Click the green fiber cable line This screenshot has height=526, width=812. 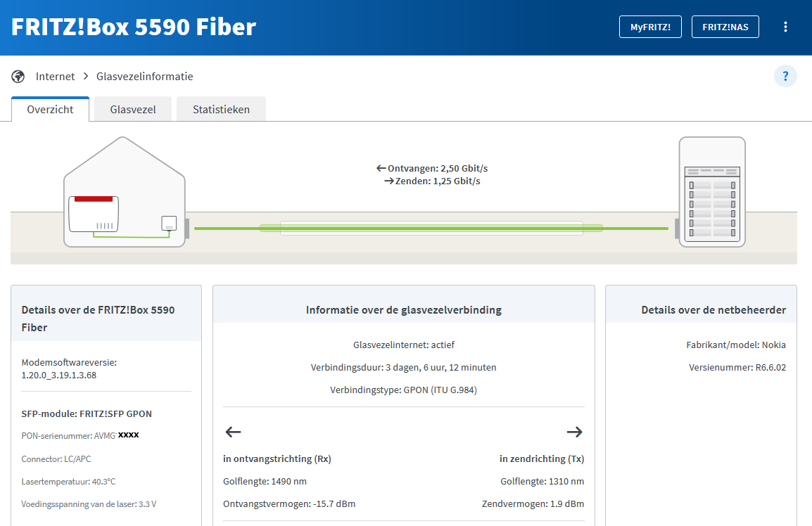coord(431,228)
